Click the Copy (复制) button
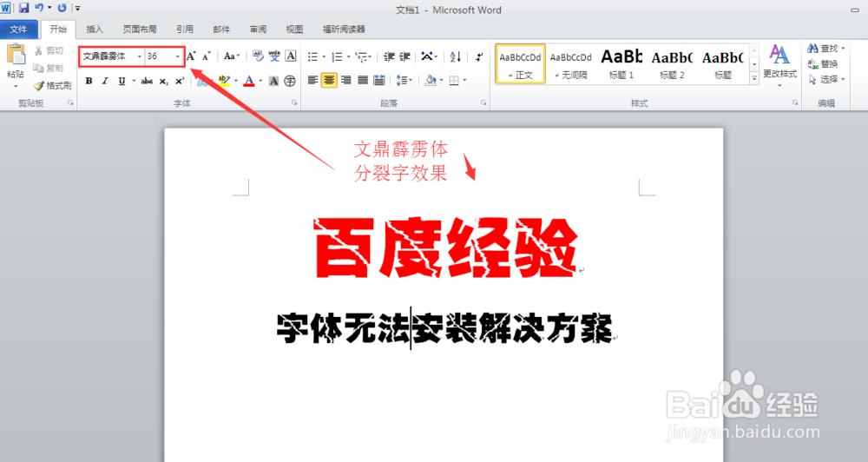The image size is (868, 462). click(49, 68)
